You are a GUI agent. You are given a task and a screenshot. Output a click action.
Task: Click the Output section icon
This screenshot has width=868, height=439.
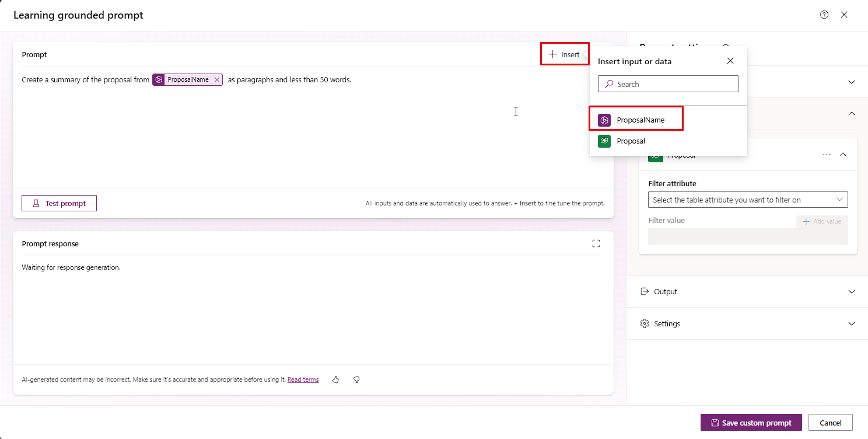645,291
